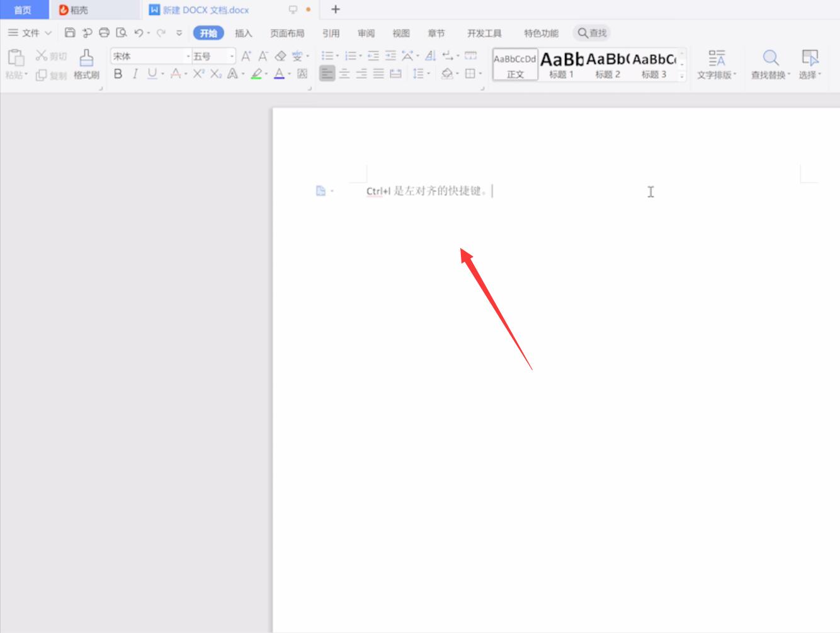Click the page icon beside the paragraph
The width and height of the screenshot is (840, 633).
321,191
